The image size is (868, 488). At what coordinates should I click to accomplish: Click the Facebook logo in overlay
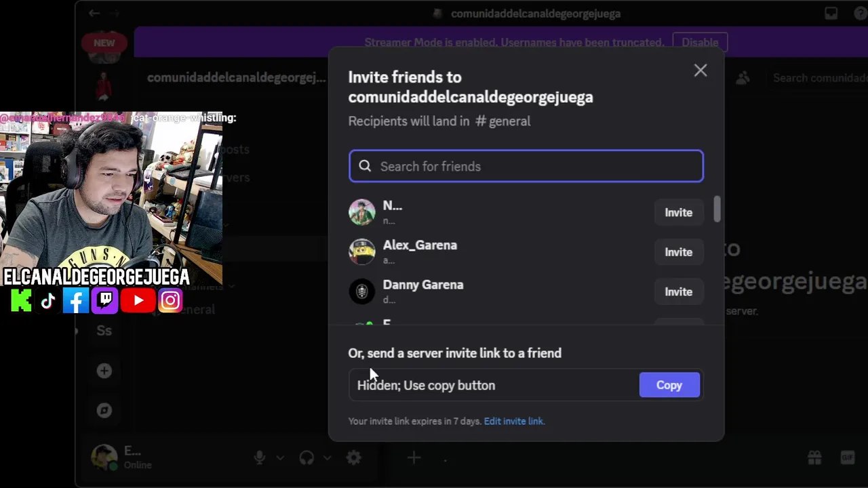point(75,300)
